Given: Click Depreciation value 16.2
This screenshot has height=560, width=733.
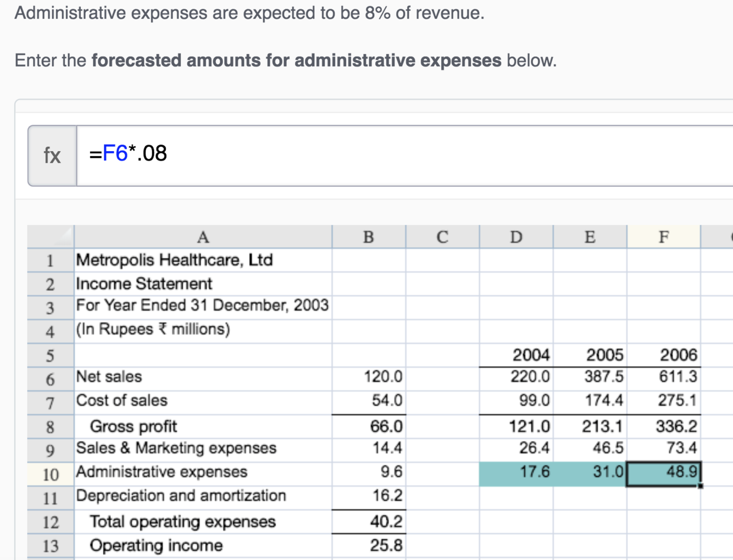Looking at the screenshot, I should click(369, 498).
